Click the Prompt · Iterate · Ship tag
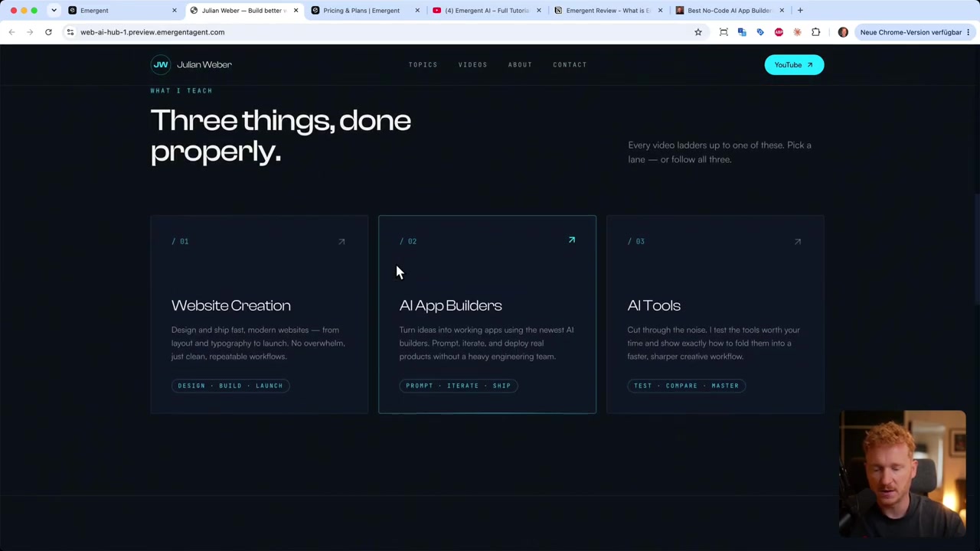980x551 pixels. coord(459,386)
